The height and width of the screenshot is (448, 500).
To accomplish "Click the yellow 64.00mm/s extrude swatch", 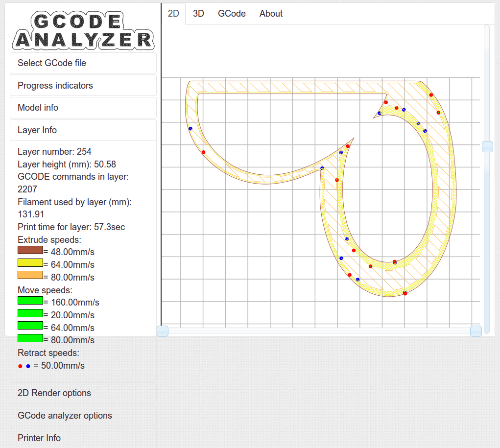I will pyautogui.click(x=30, y=263).
